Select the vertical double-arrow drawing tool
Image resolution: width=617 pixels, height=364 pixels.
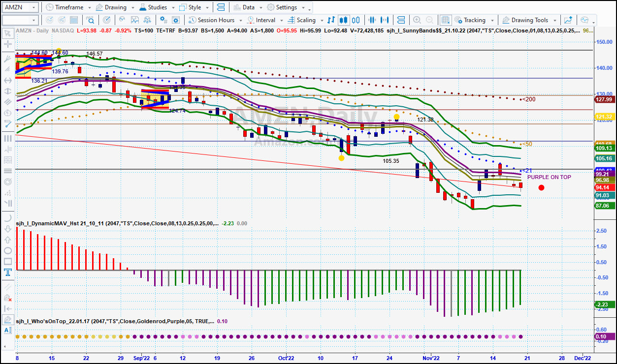(8, 91)
